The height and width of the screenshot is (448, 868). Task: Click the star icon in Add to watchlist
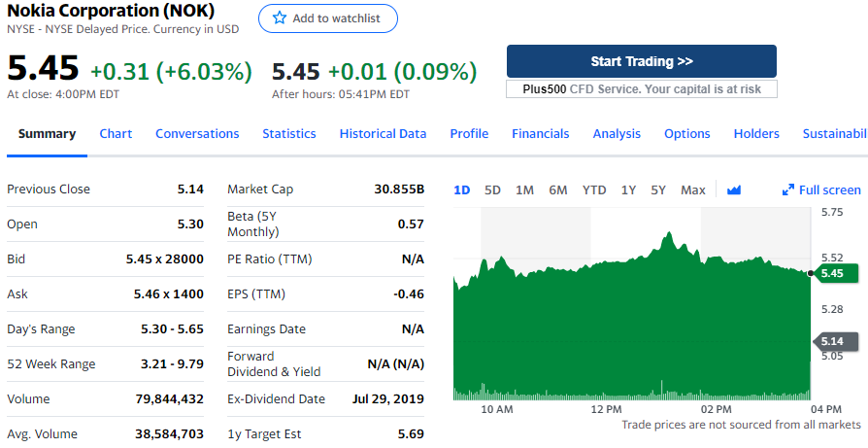[x=280, y=18]
